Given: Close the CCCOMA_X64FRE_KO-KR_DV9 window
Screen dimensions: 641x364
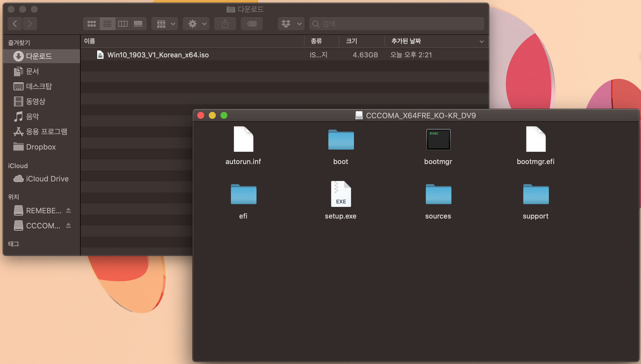Looking at the screenshot, I should click(201, 115).
